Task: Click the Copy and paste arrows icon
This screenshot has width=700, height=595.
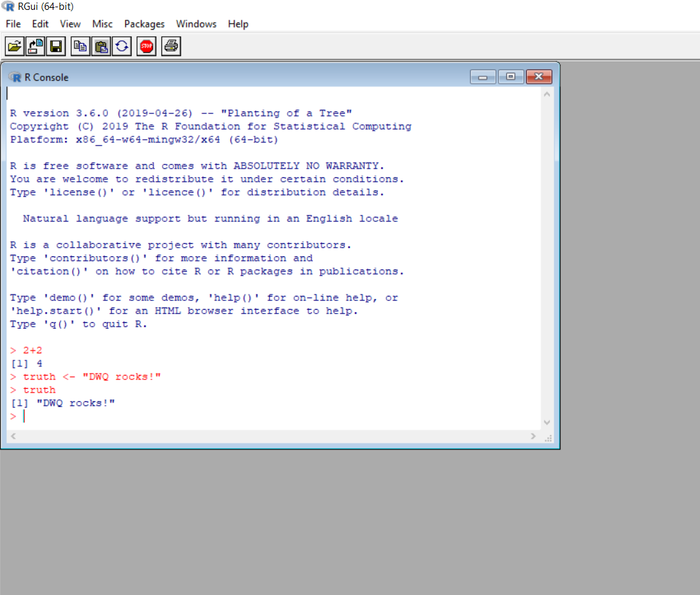Action: pos(122,46)
